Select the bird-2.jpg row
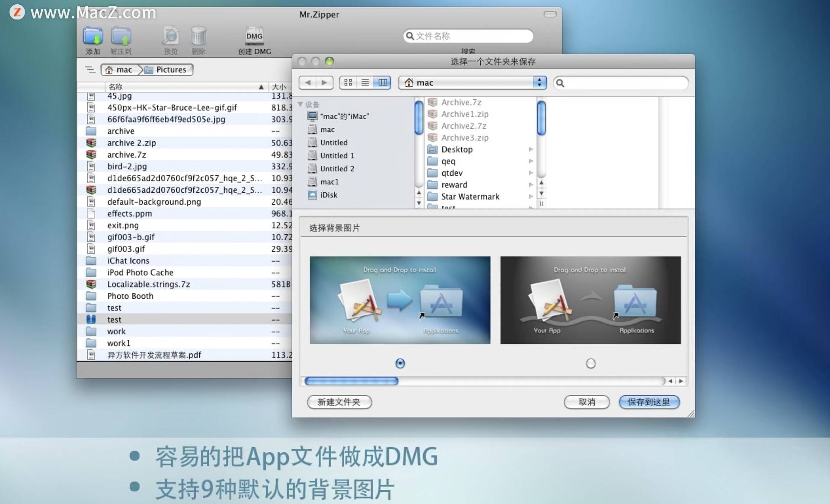830x504 pixels. click(185, 166)
